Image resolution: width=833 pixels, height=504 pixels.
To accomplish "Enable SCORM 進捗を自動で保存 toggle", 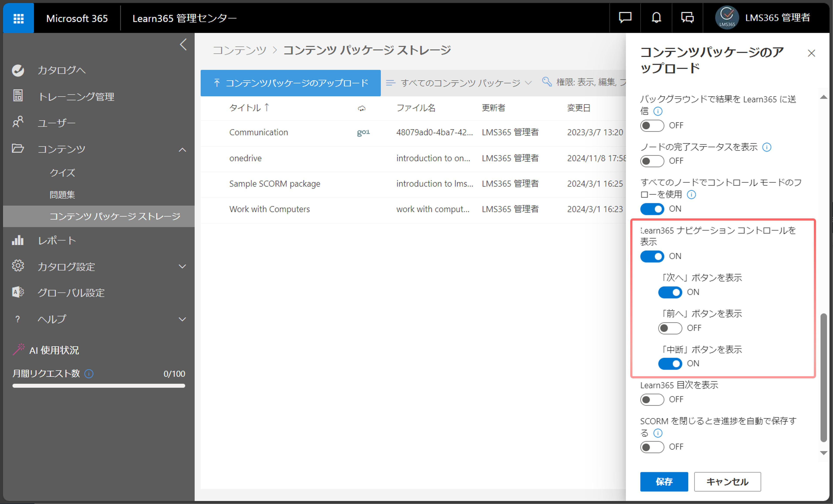I will pyautogui.click(x=652, y=447).
